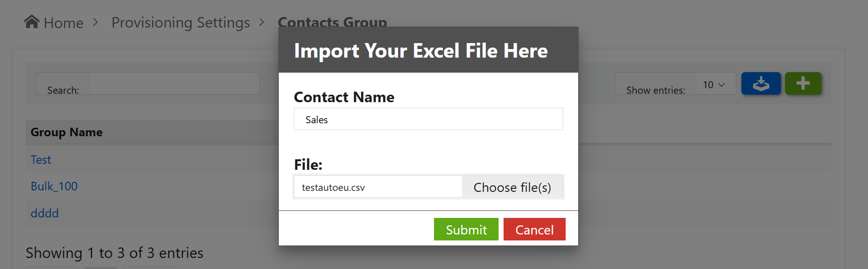Open the Test group link
Screen dimensions: 868x269
tap(41, 160)
